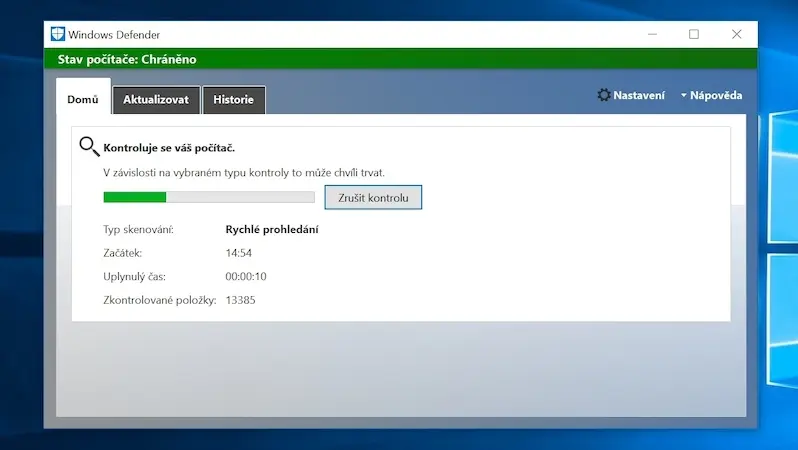Viewport: 798px width, 450px height.
Task: Click the magnifying glass scan icon
Action: [89, 147]
